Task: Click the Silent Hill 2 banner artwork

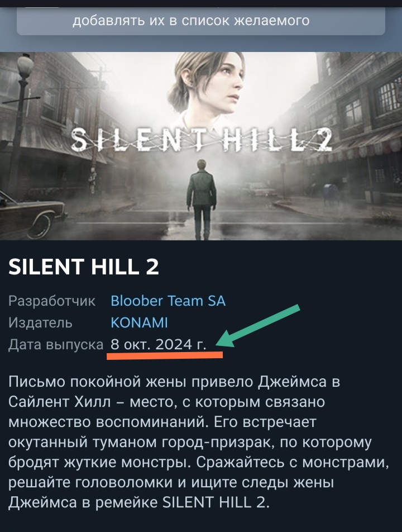Action: 201,146
